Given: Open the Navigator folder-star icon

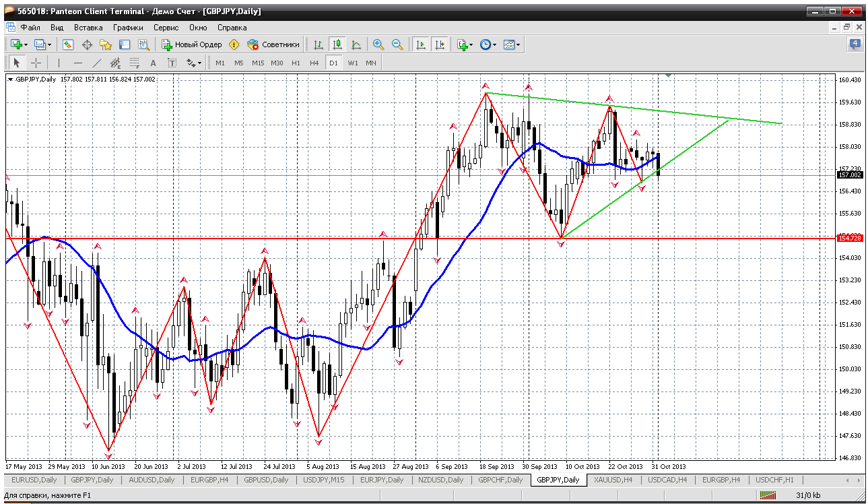Looking at the screenshot, I should click(x=106, y=44).
